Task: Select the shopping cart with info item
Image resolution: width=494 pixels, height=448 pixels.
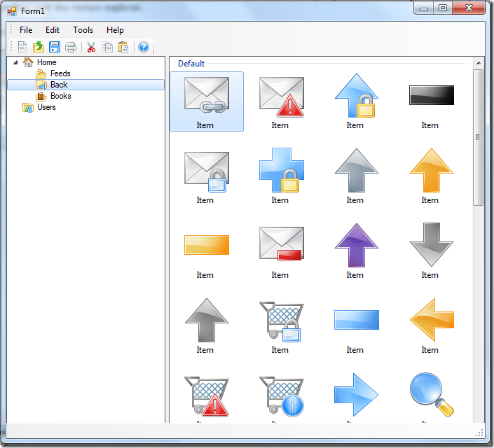Action: 282,398
